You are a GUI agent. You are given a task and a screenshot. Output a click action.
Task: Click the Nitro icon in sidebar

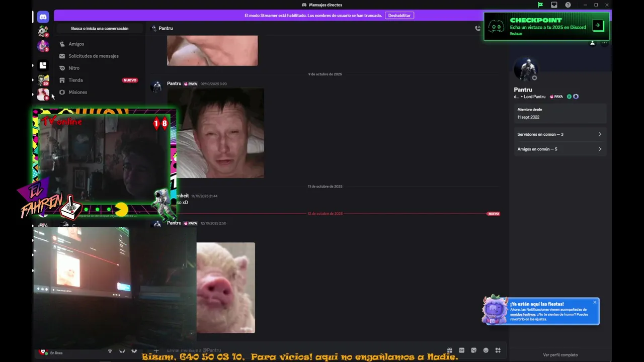pos(62,68)
